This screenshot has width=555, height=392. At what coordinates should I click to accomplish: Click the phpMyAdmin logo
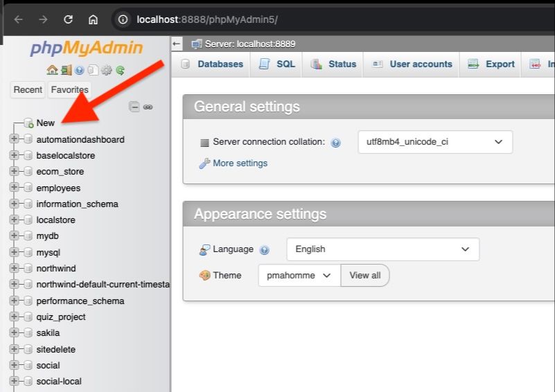click(87, 48)
